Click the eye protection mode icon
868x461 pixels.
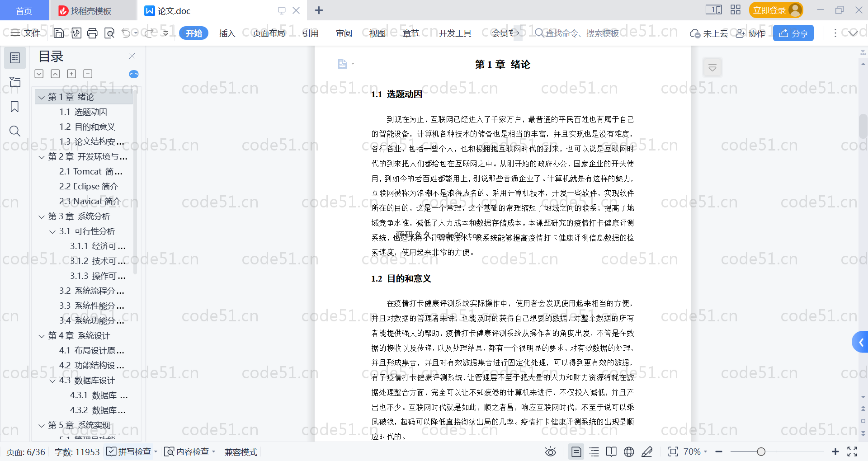(x=550, y=452)
